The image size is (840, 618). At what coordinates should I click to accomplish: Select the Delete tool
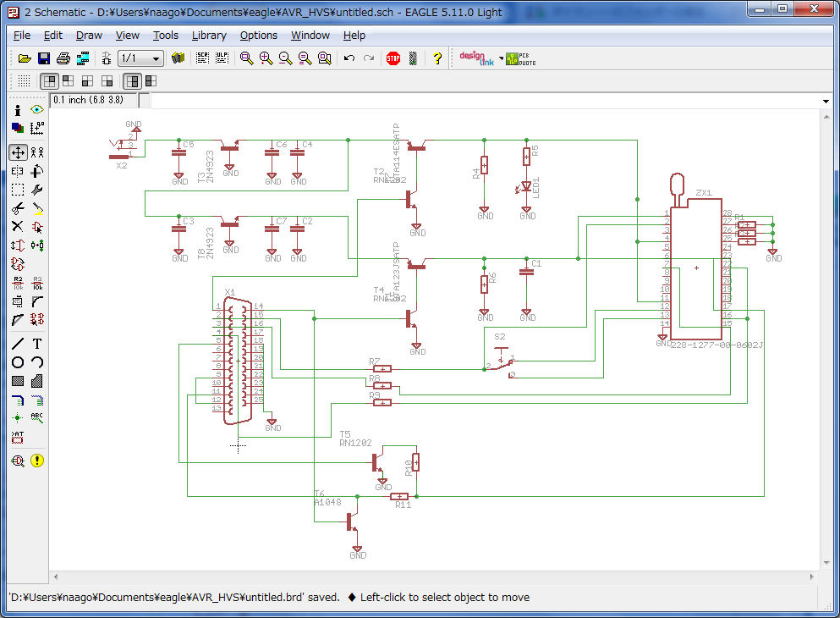point(18,227)
